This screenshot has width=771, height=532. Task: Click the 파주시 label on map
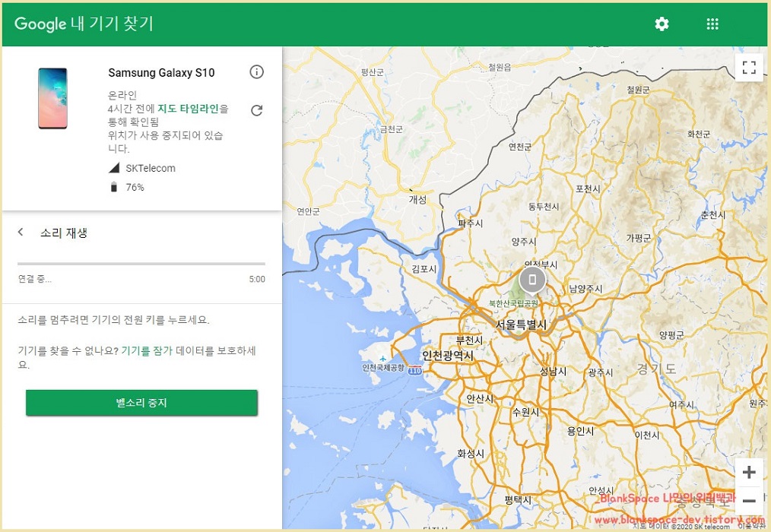471,223
